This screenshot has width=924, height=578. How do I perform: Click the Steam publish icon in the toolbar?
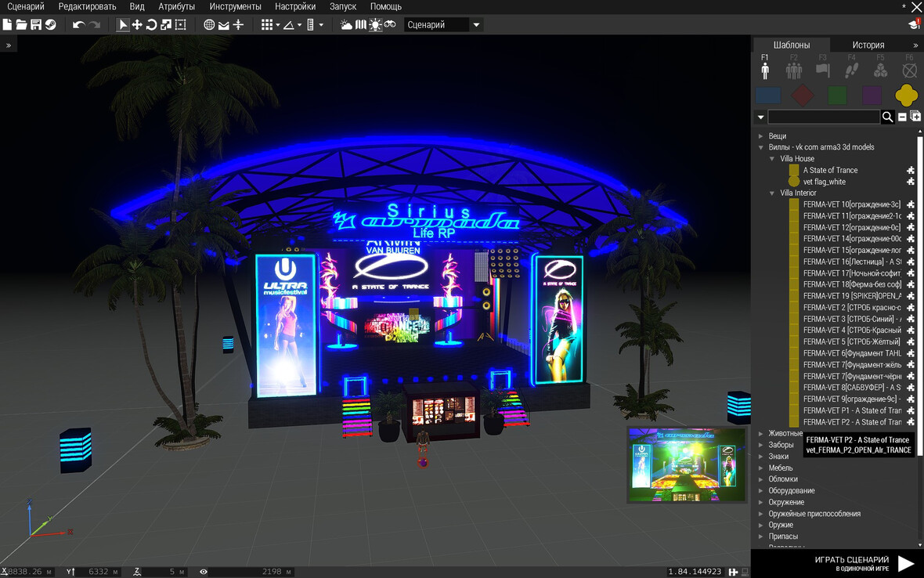[x=50, y=25]
